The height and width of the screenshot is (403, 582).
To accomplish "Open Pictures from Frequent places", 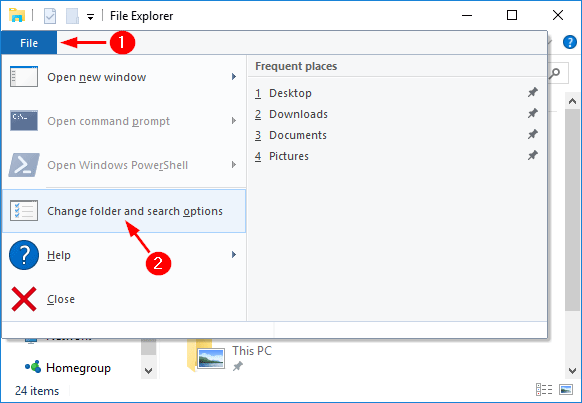I will [x=396, y=156].
